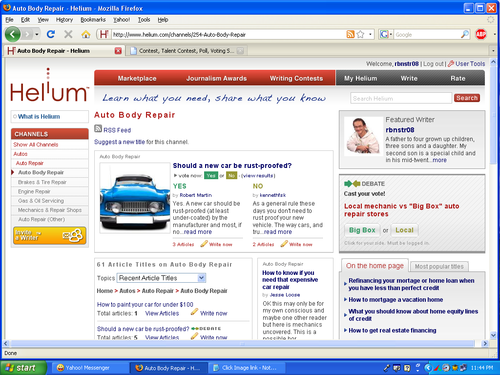500x375 pixels.
Task: Open the File menu
Action: 9,20
